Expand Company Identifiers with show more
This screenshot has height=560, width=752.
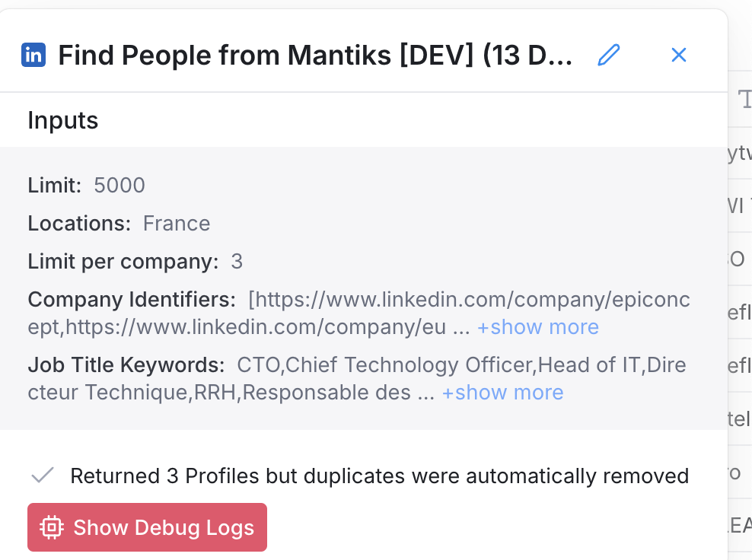coord(537,327)
